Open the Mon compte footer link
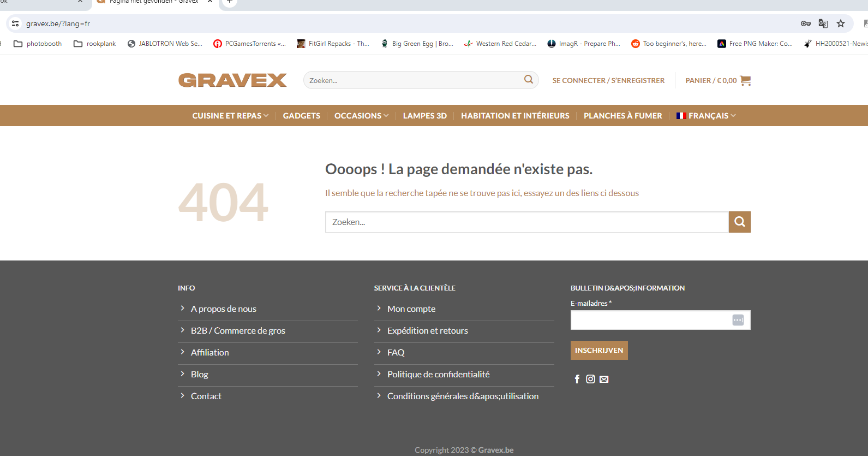Viewport: 868px width, 456px height. click(x=411, y=309)
